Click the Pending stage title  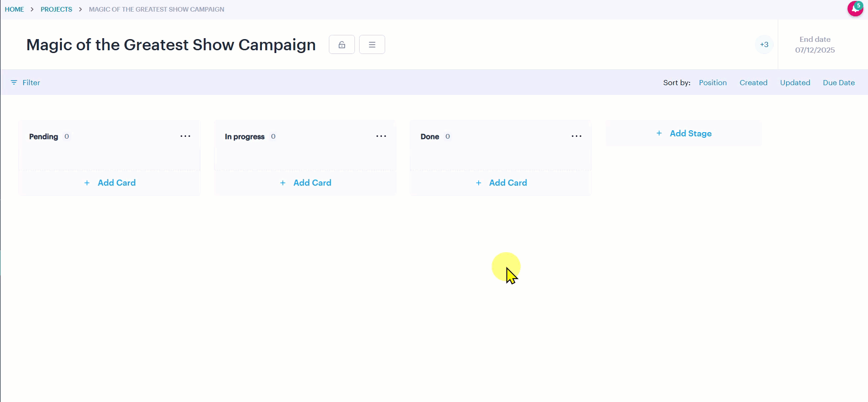(44, 136)
